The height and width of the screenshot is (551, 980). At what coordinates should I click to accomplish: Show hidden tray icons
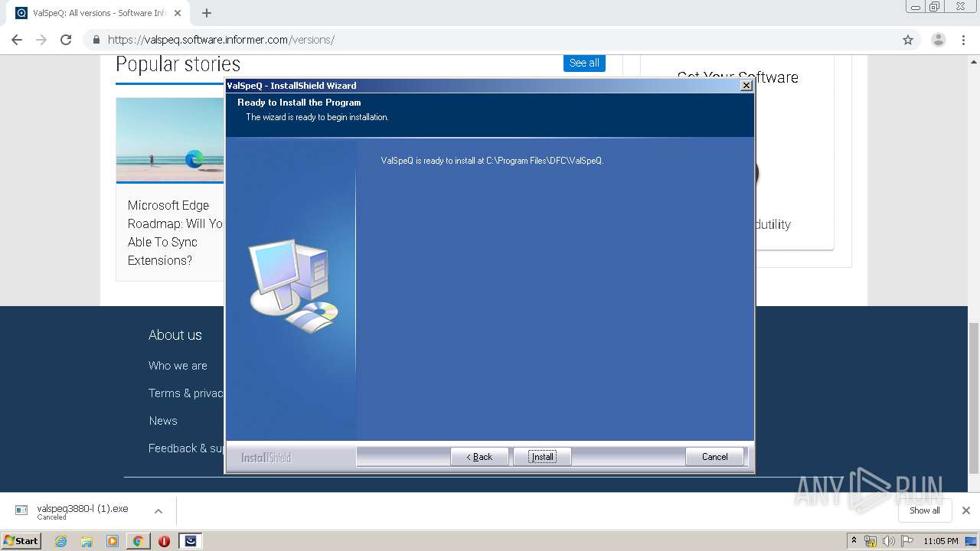pyautogui.click(x=854, y=541)
